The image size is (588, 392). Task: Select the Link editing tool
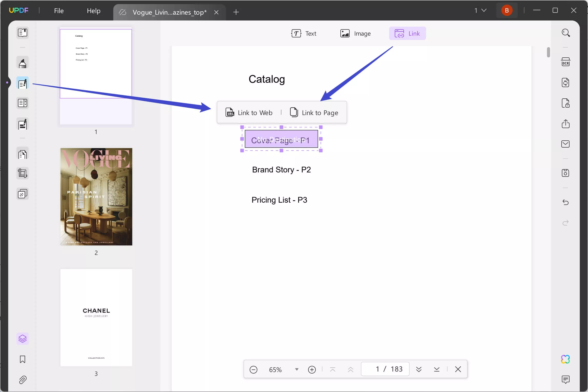[x=407, y=34]
